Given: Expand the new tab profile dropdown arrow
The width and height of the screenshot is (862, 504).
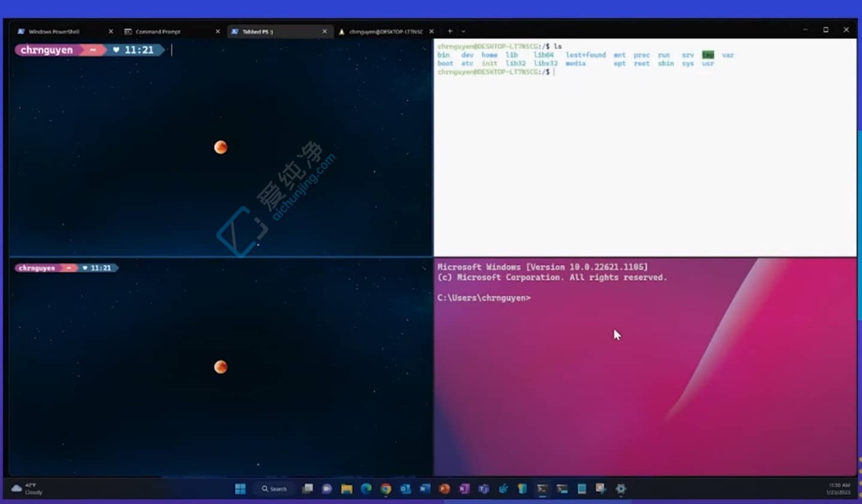Looking at the screenshot, I should [x=463, y=31].
